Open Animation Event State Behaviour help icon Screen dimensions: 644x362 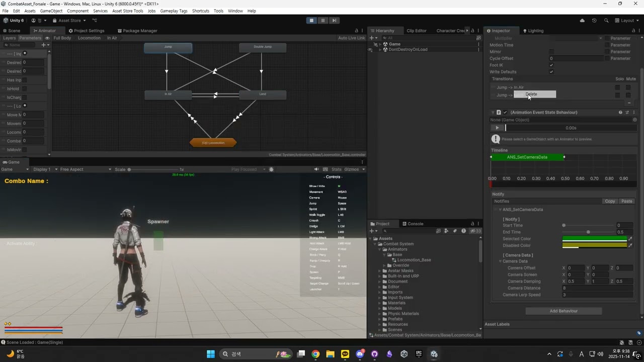click(x=620, y=113)
